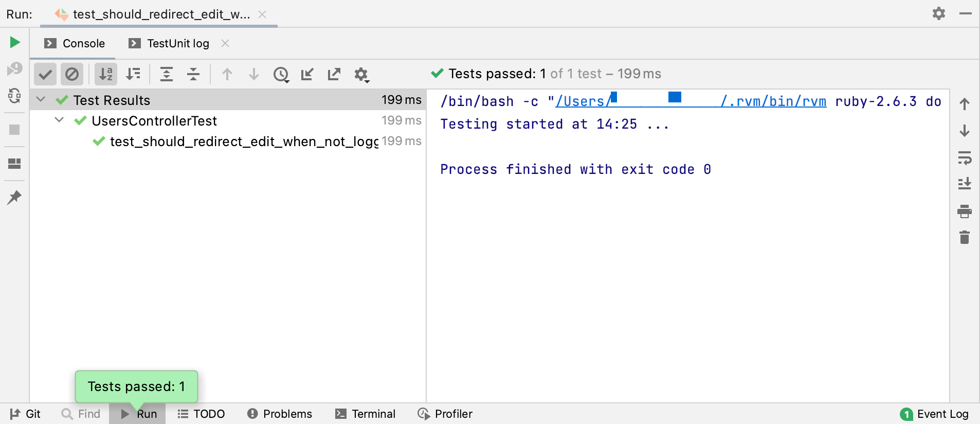The width and height of the screenshot is (980, 424).
Task: Pin the Run tab with pin icon
Action: 14,198
